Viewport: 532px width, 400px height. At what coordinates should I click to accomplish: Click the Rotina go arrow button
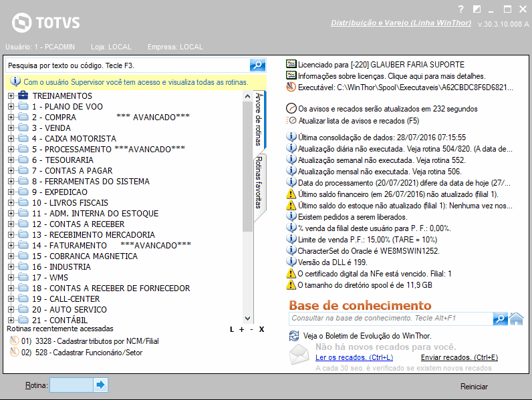pos(100,385)
